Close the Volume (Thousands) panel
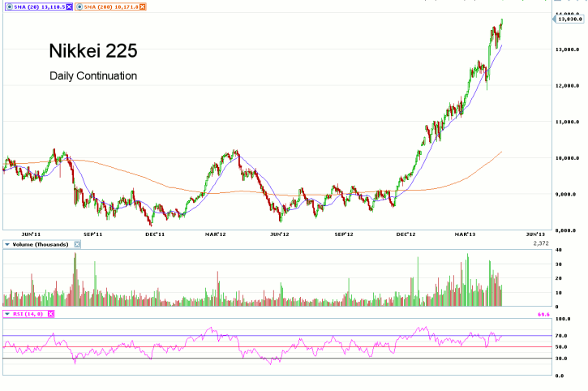This screenshot has width=588, height=391. tap(77, 243)
